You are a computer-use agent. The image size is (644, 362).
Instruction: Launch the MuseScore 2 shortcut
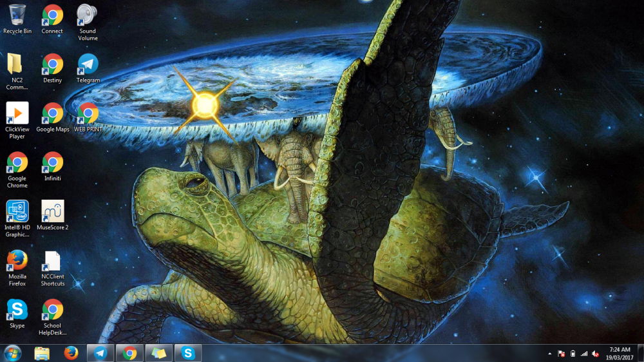pyautogui.click(x=53, y=215)
